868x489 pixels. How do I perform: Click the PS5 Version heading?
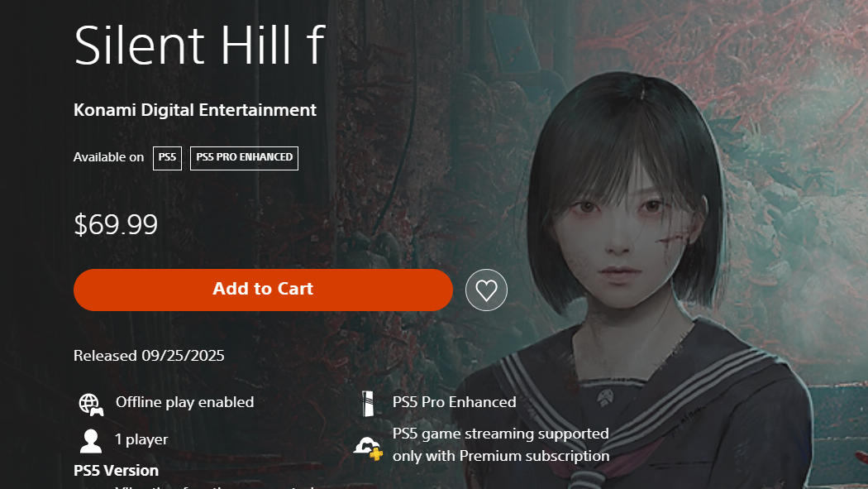coord(117,471)
